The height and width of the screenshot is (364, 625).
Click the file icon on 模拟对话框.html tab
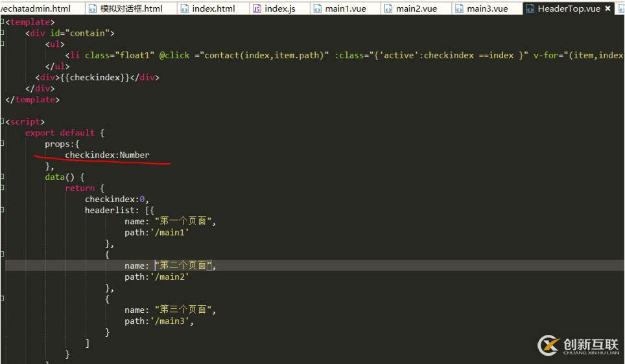coord(92,9)
